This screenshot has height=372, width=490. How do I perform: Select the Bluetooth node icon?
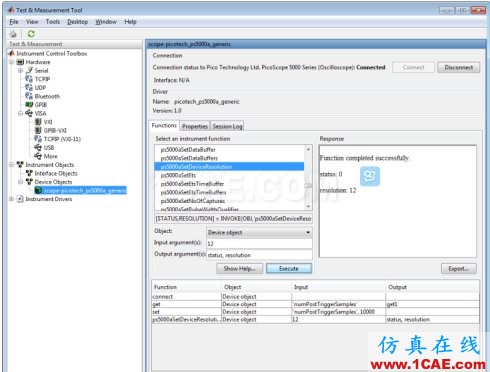click(x=29, y=96)
